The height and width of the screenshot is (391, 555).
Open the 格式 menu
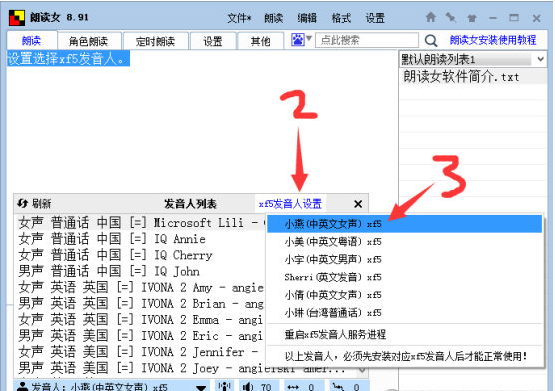click(341, 18)
